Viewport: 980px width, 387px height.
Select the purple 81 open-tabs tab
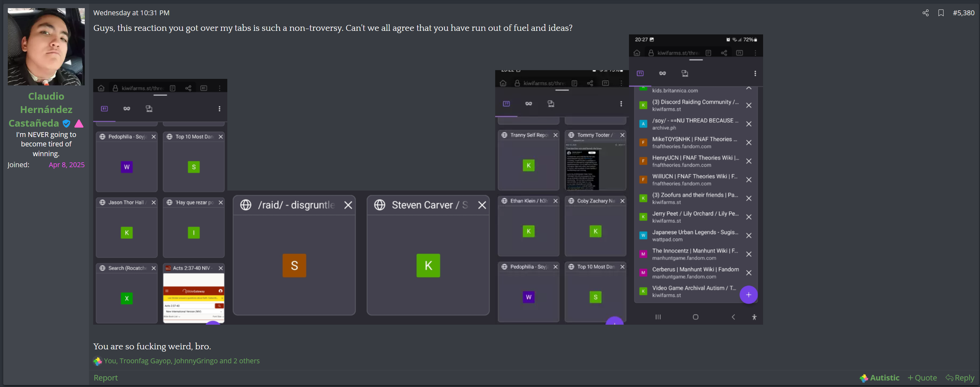point(104,109)
